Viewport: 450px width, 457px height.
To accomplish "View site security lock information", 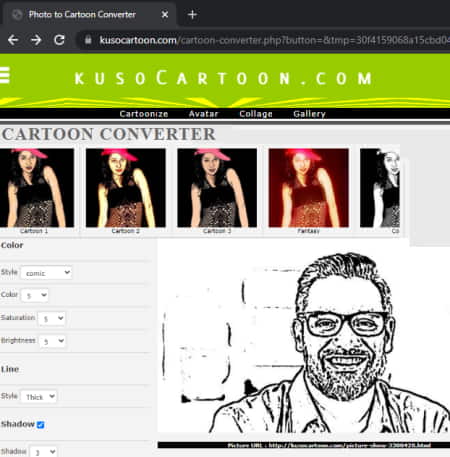I will (88, 40).
